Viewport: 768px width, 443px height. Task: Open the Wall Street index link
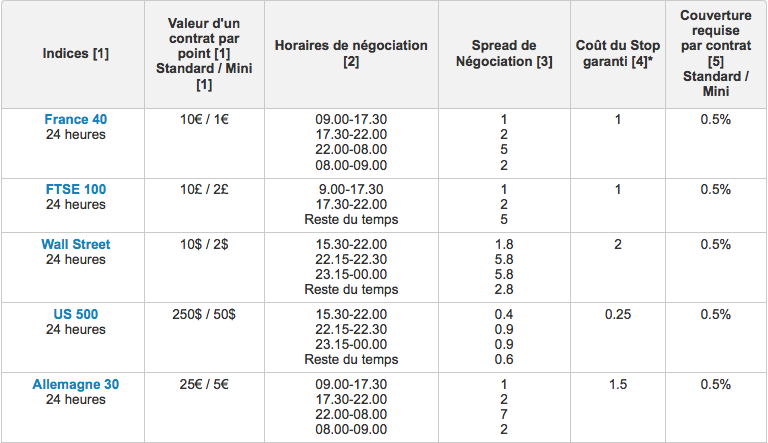tap(75, 244)
